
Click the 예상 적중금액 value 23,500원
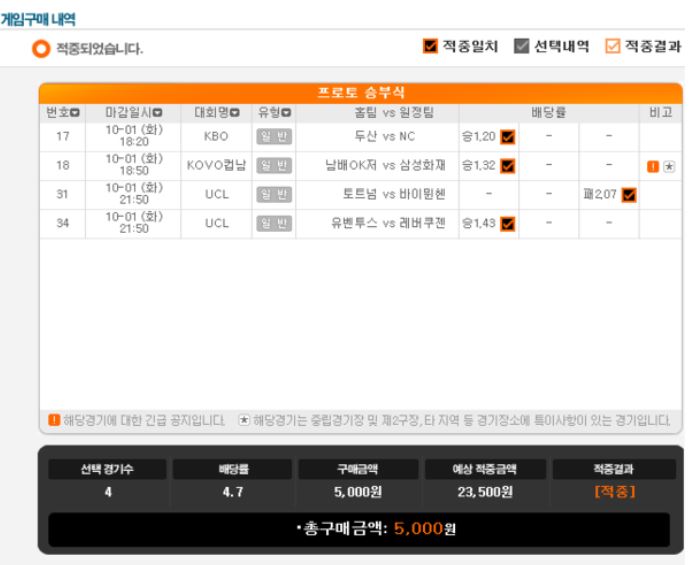point(485,492)
